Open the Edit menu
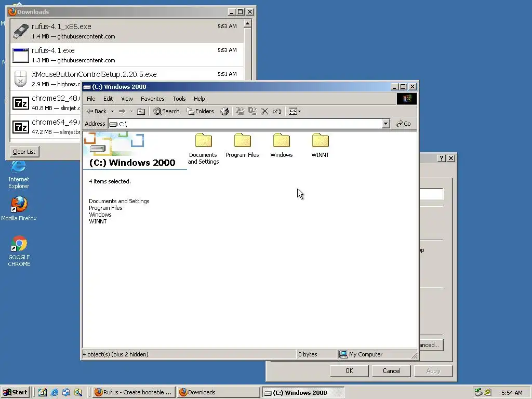Image resolution: width=532 pixels, height=399 pixels. coord(108,99)
